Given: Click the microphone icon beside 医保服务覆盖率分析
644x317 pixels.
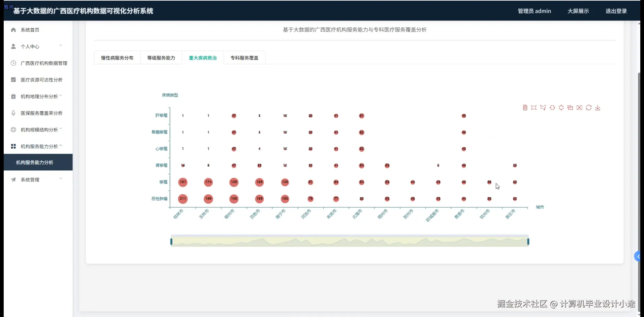Looking at the screenshot, I should click(13, 113).
